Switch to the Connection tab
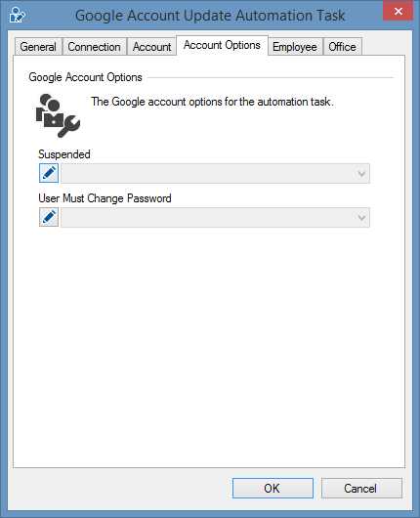The width and height of the screenshot is (420, 518). (94, 47)
